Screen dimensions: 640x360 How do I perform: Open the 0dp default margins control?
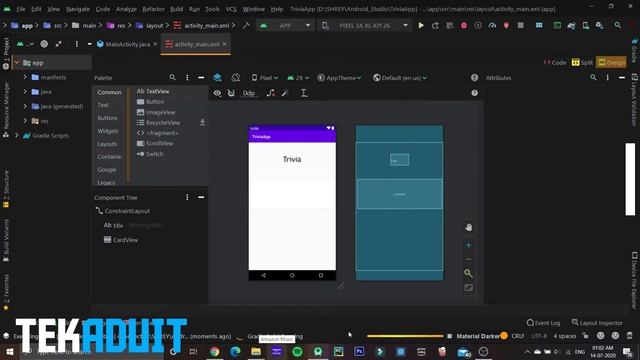click(x=248, y=93)
